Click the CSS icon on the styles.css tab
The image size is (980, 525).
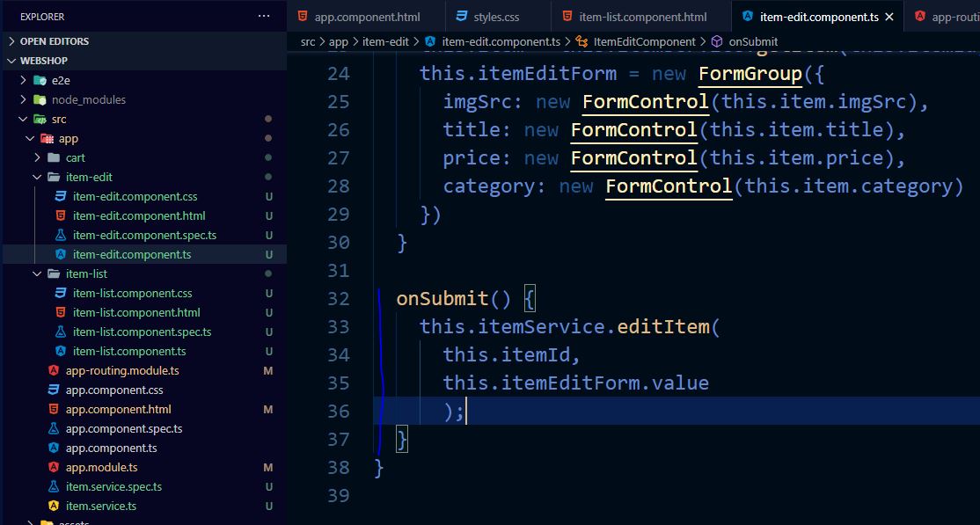pos(460,16)
